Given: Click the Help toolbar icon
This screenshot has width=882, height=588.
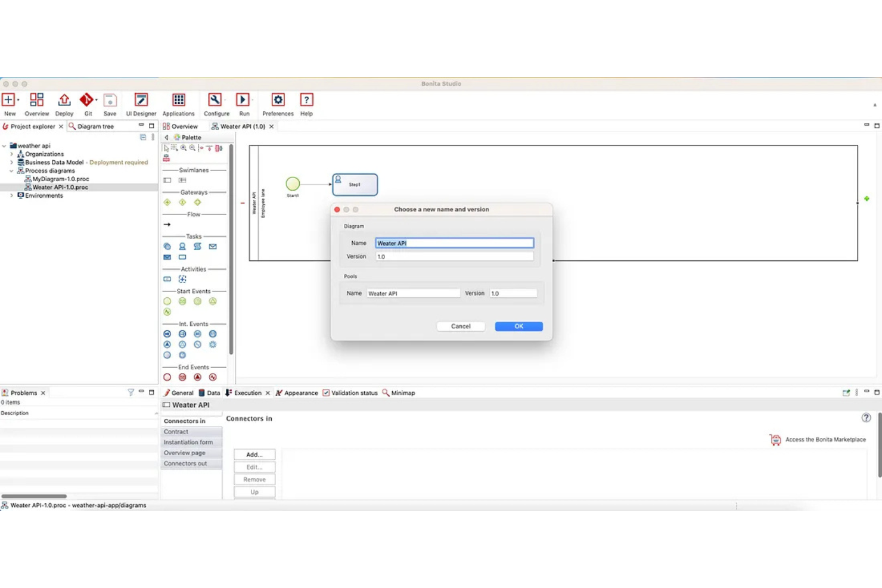Looking at the screenshot, I should point(306,99).
